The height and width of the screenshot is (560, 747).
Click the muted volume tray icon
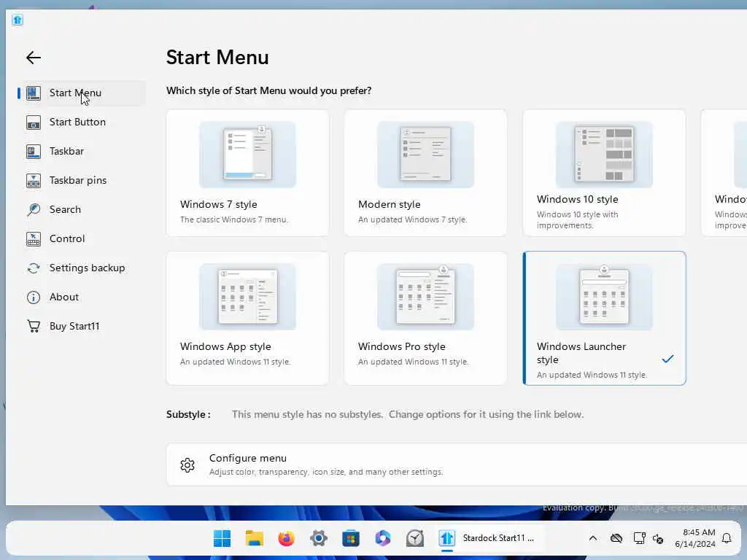coord(658,539)
